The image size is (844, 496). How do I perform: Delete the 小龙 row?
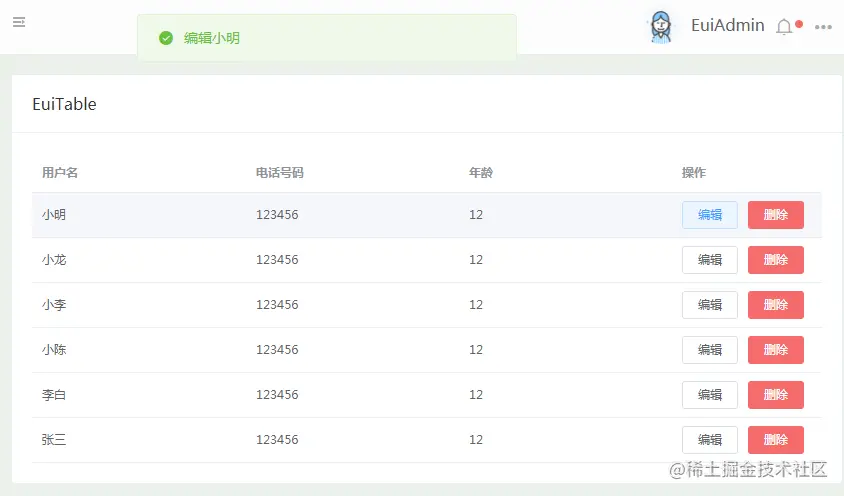(776, 260)
